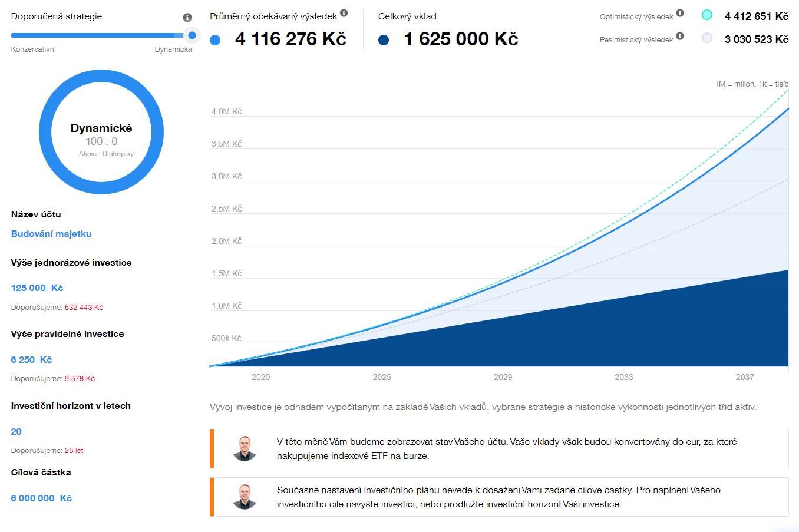Click the blue average result legend dot
Image resolution: width=799 pixels, height=532 pixels.
(215, 40)
